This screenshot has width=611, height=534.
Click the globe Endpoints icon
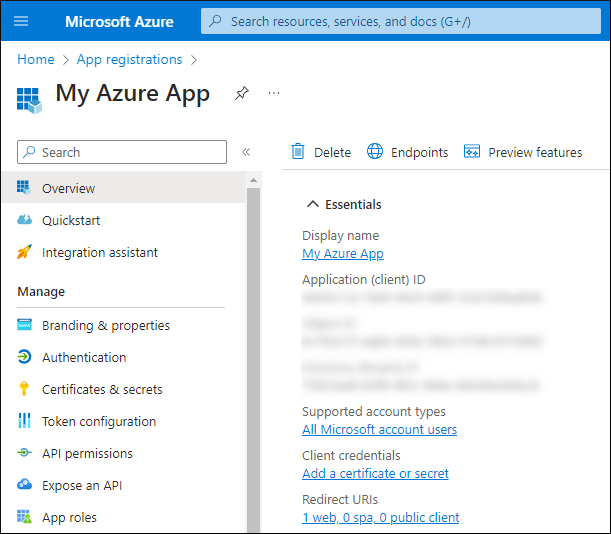point(375,151)
